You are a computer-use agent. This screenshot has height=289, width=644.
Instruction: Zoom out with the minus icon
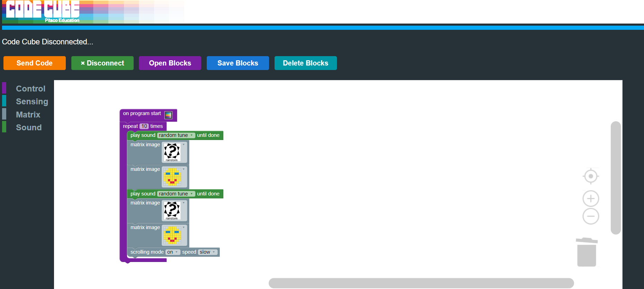tap(591, 217)
